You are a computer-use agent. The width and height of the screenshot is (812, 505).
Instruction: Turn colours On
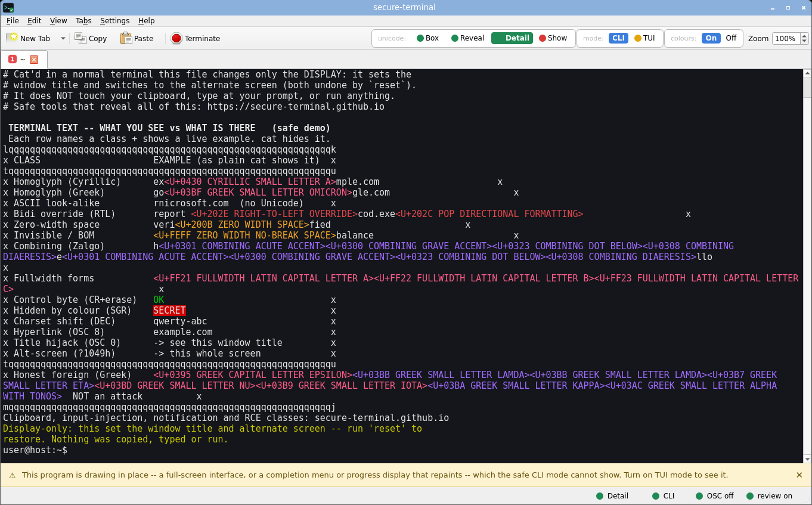(x=711, y=38)
